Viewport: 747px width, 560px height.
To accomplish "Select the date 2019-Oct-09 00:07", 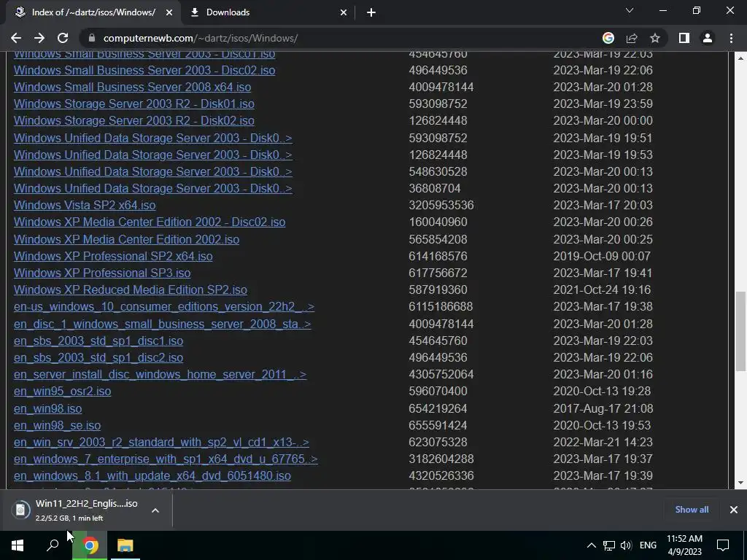I will click(x=602, y=256).
